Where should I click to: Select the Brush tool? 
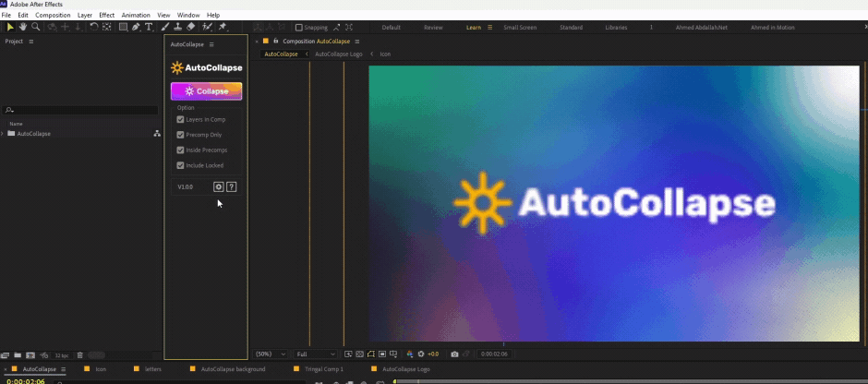click(x=165, y=27)
